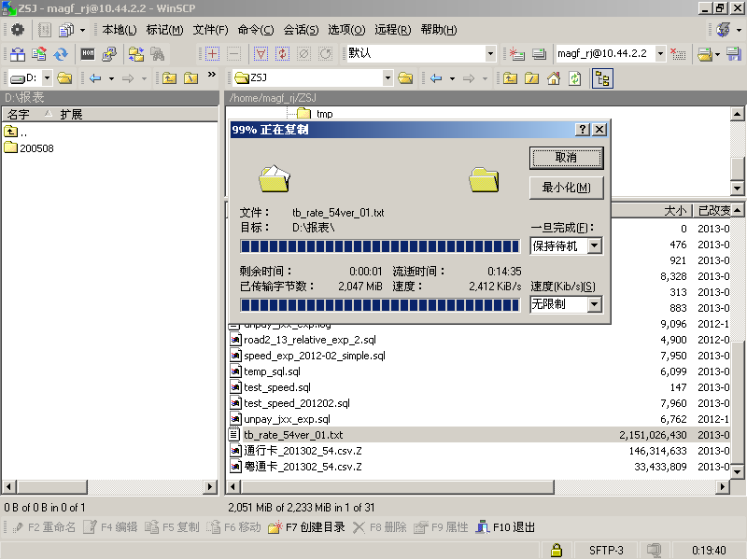Image resolution: width=747 pixels, height=560 pixels.
Task: Click the F7 create directory icon
Action: tap(275, 527)
